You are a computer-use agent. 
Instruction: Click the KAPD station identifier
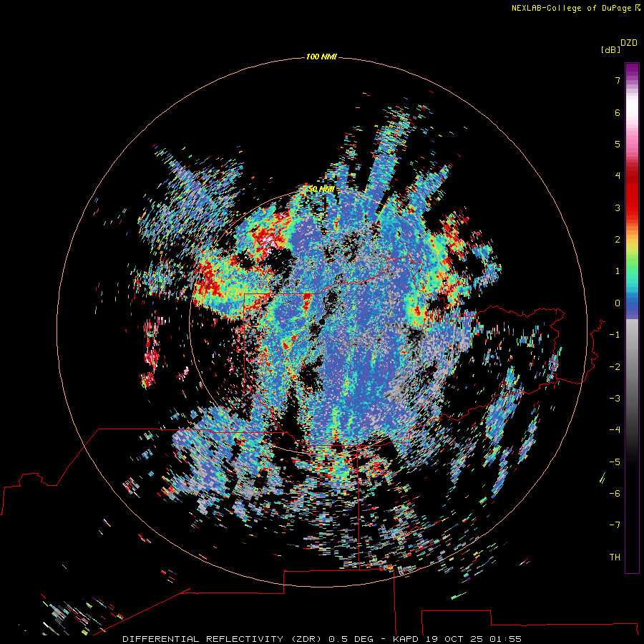[x=406, y=639]
